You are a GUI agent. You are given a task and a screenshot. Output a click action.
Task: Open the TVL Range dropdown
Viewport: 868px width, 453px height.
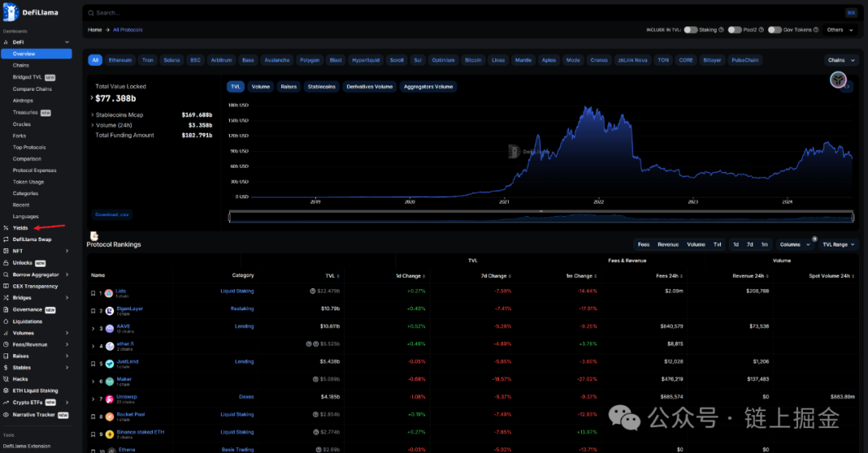pyautogui.click(x=838, y=244)
